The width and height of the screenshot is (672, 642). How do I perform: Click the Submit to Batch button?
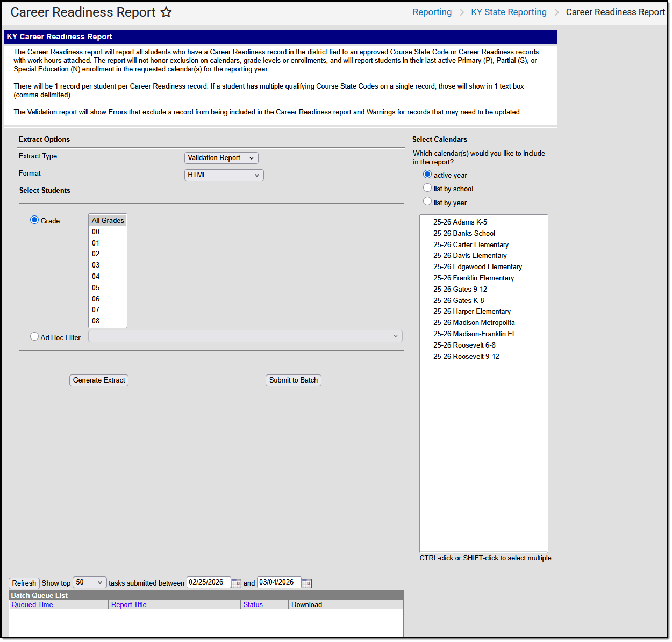pos(293,380)
